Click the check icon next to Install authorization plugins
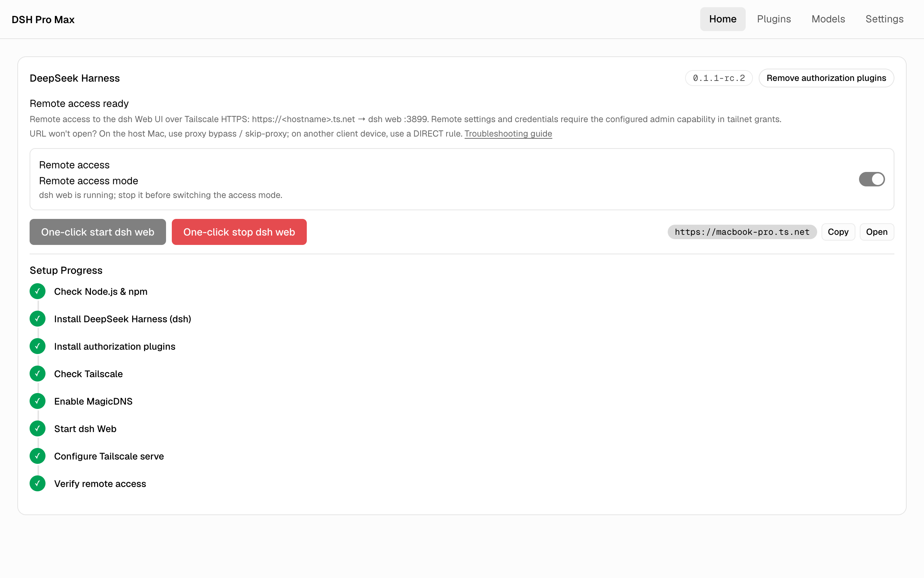Screen dimensions: 924x578 pos(38,346)
